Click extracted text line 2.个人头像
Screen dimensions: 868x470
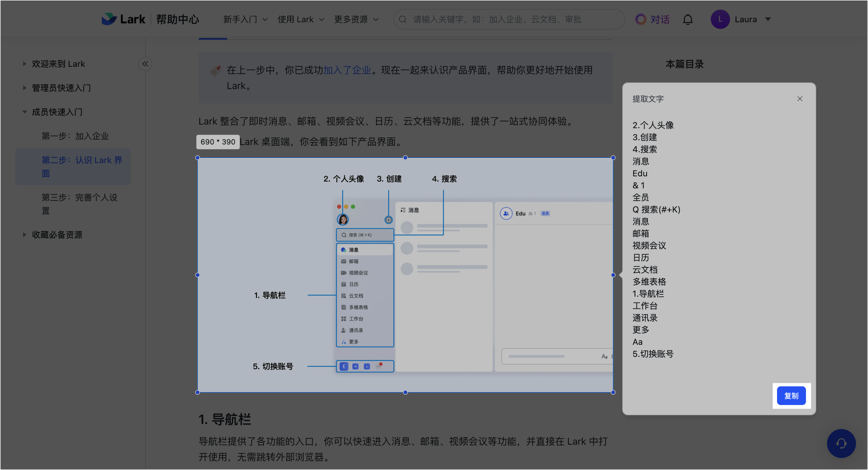coord(653,125)
